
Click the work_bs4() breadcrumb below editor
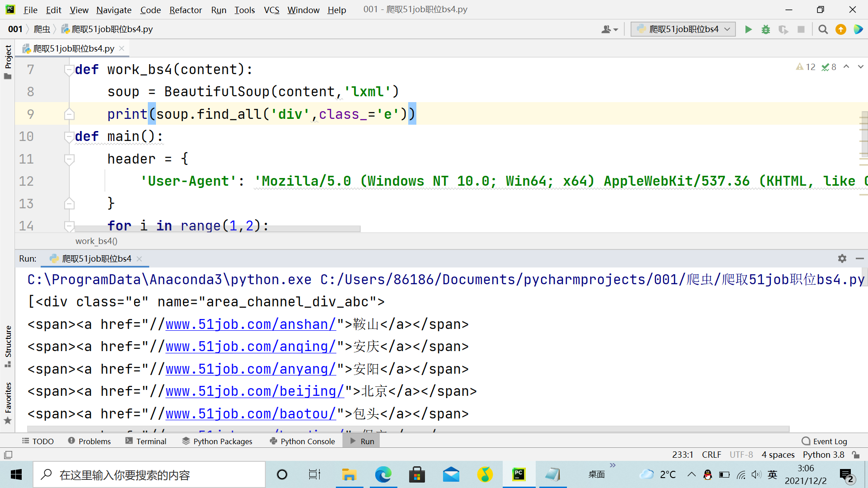(x=96, y=241)
